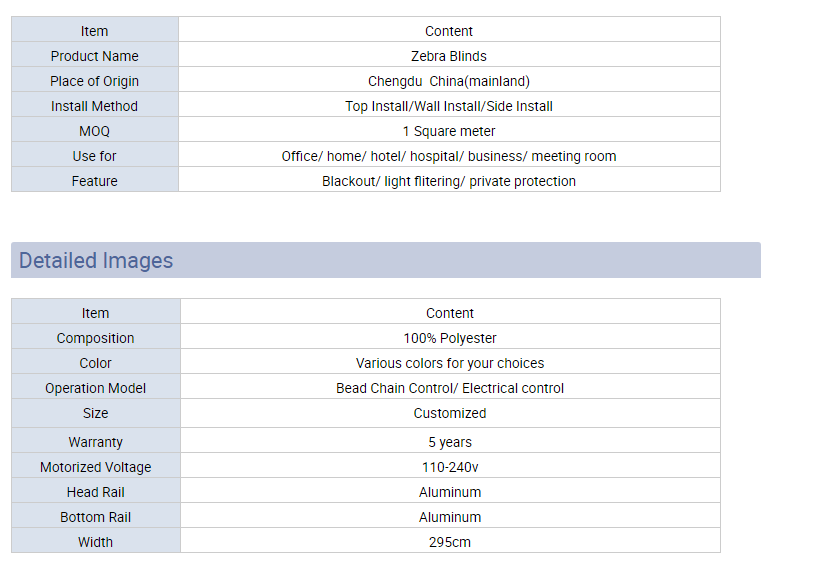The height and width of the screenshot is (564, 821).
Task: Select the Use for row label
Action: (x=95, y=156)
